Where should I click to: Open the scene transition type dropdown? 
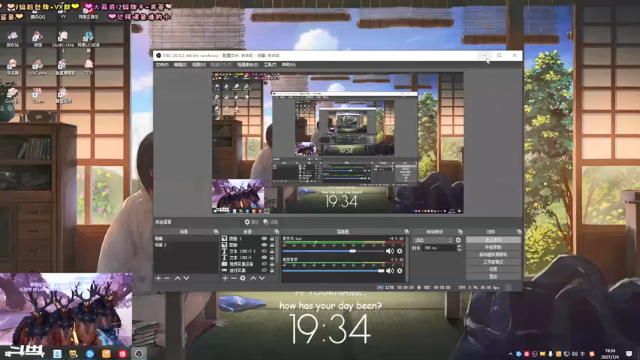click(433, 240)
